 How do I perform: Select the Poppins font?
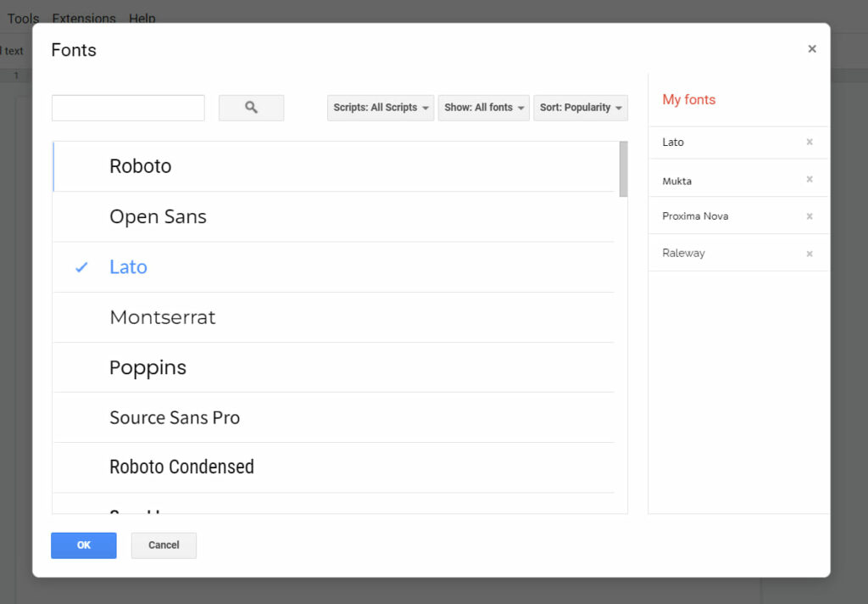(334, 367)
